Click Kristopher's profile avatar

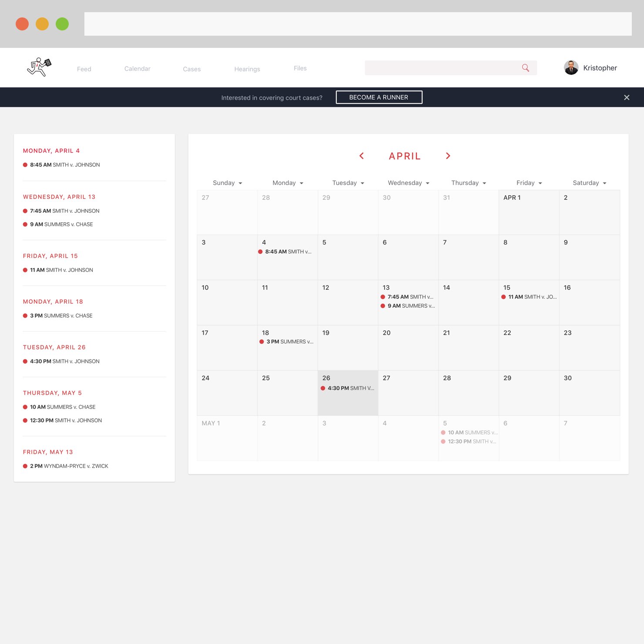tap(571, 68)
